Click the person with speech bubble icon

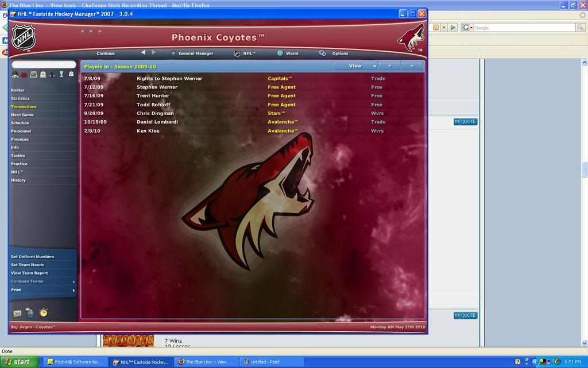click(30, 312)
